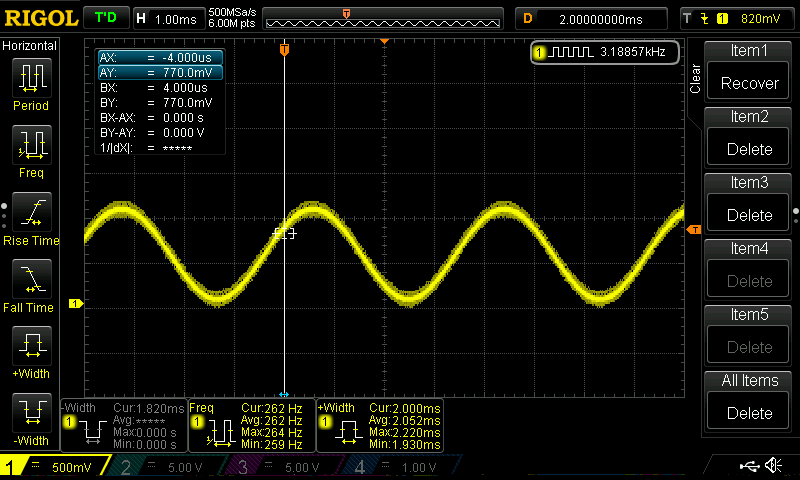The width and height of the screenshot is (800, 480).
Task: Select the +Width measurement icon
Action: pyautogui.click(x=30, y=352)
